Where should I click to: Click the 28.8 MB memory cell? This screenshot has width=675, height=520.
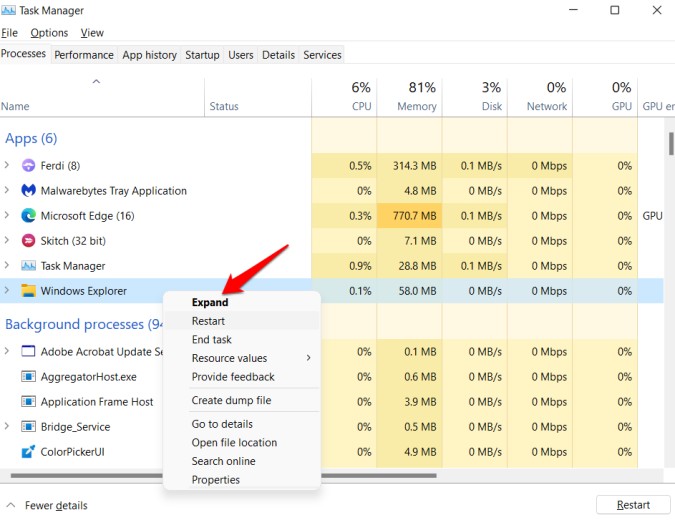click(x=409, y=266)
